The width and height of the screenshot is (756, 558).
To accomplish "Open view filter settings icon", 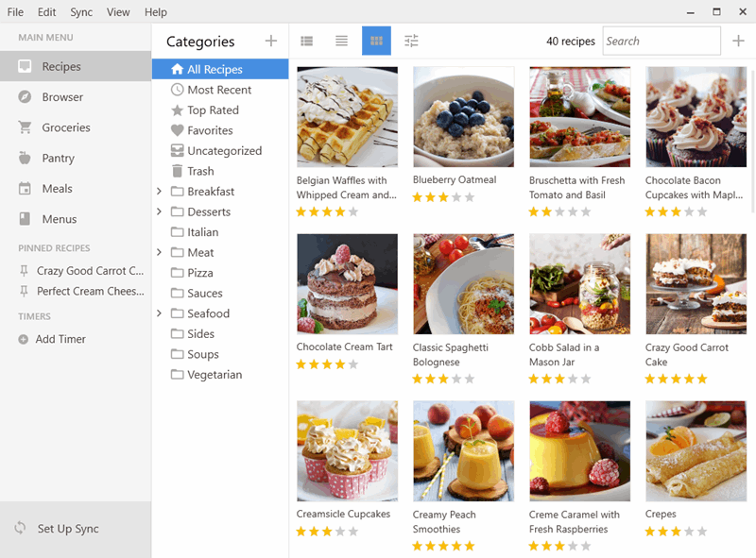I will [411, 41].
